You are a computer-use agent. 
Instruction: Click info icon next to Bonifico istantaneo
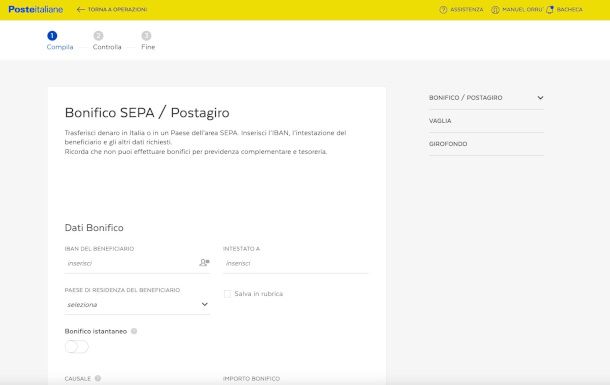134,331
